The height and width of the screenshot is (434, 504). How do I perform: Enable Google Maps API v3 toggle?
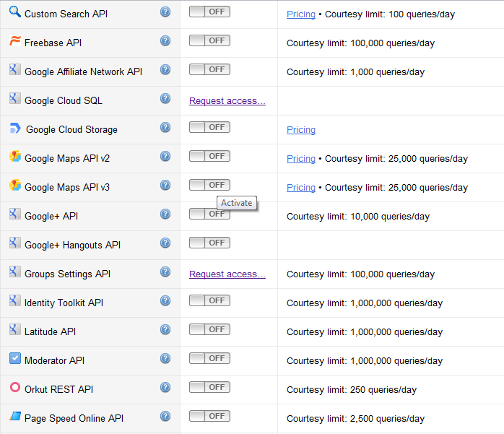pos(209,185)
